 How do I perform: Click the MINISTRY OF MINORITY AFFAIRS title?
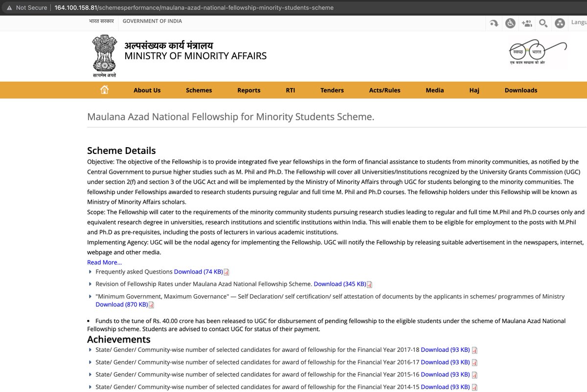click(x=196, y=56)
